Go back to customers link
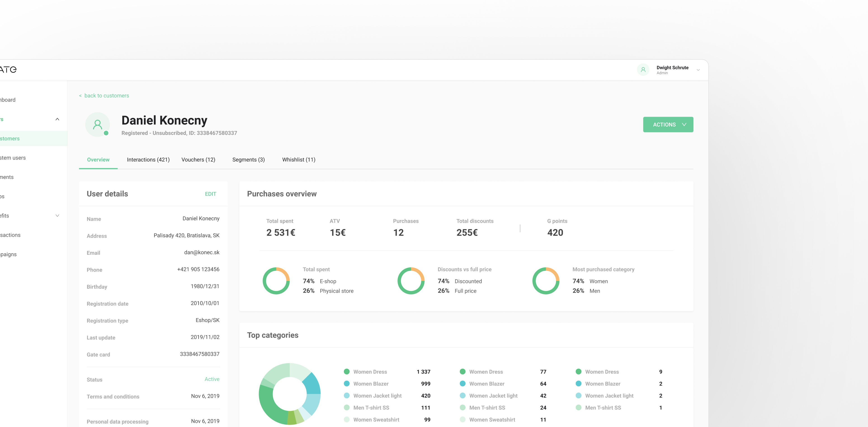868x427 pixels. point(106,96)
